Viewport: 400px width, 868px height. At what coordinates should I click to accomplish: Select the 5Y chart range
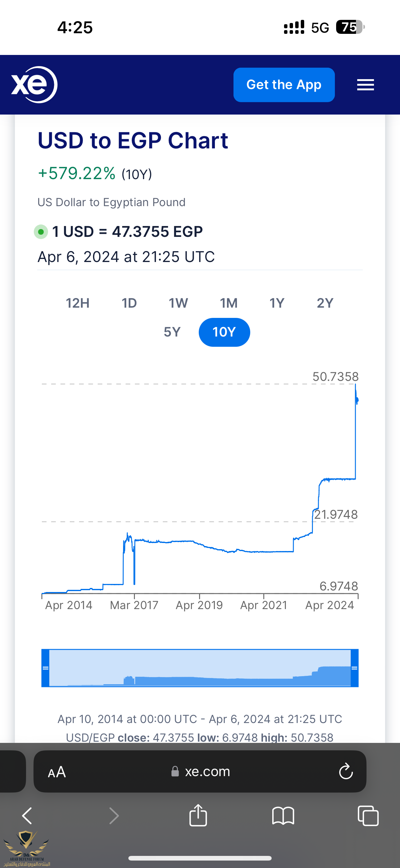pos(172,332)
